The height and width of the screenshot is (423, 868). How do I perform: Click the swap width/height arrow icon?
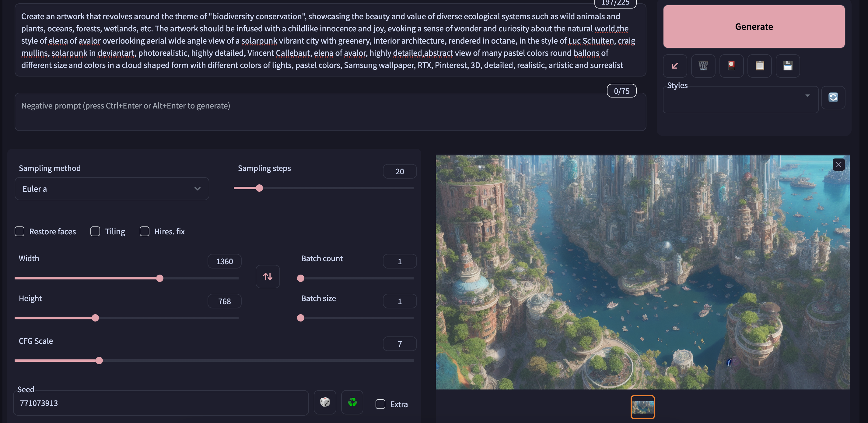click(268, 277)
